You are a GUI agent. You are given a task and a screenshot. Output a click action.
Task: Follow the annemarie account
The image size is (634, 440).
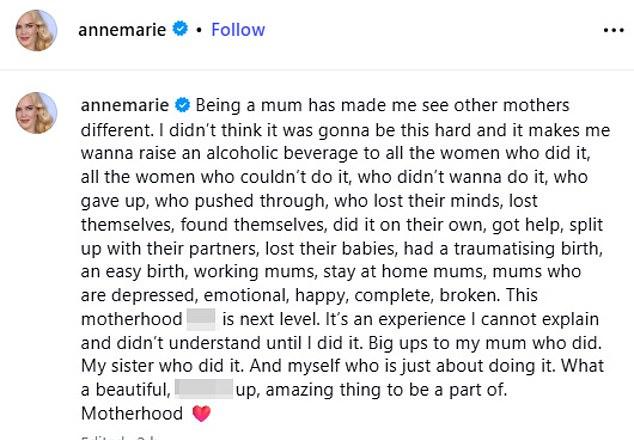pyautogui.click(x=238, y=30)
